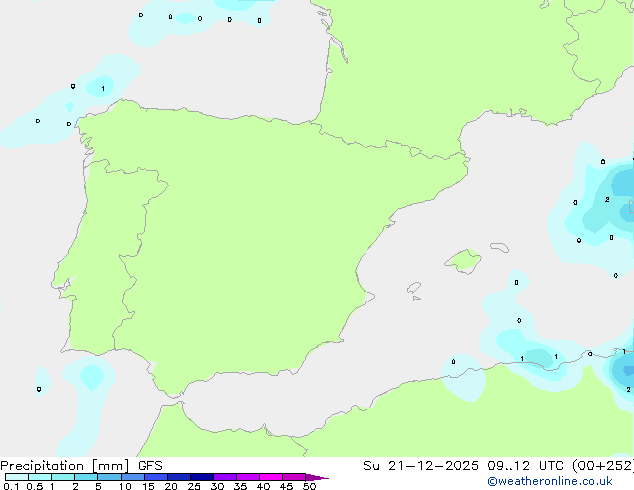Select the 35–40 mm violet legend swatch

coord(248,477)
